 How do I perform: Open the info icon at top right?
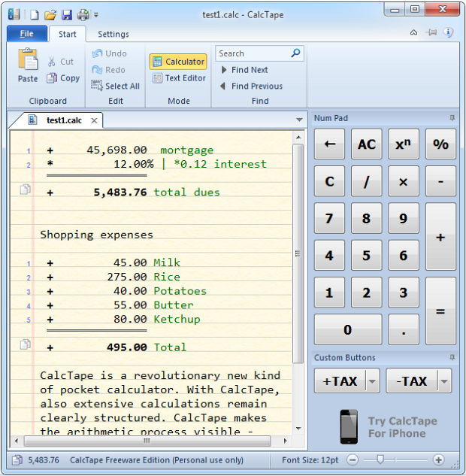pos(448,32)
